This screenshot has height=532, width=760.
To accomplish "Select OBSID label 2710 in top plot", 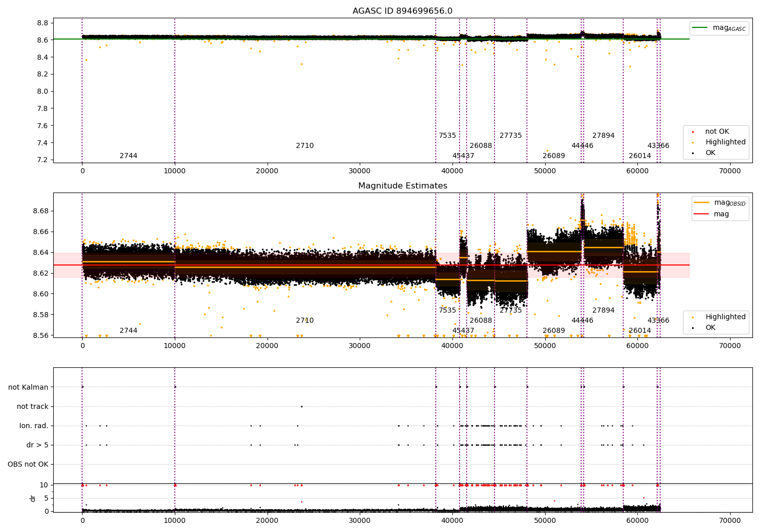I will tap(305, 146).
